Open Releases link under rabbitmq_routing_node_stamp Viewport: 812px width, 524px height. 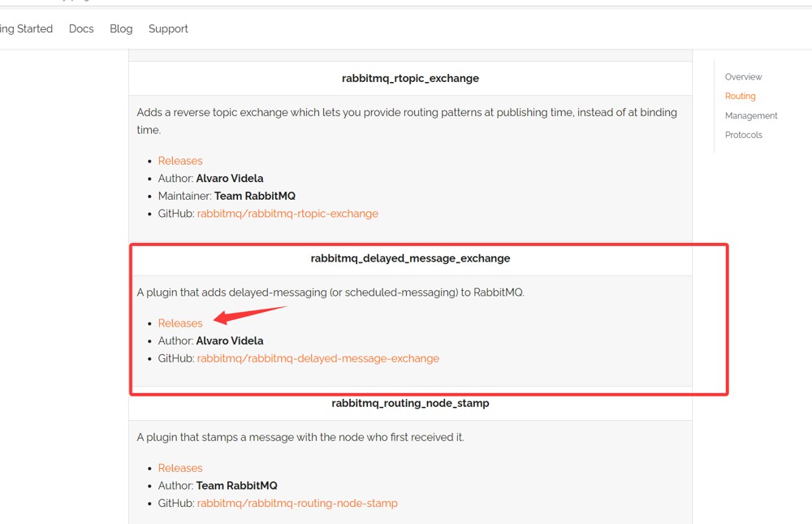click(x=180, y=468)
